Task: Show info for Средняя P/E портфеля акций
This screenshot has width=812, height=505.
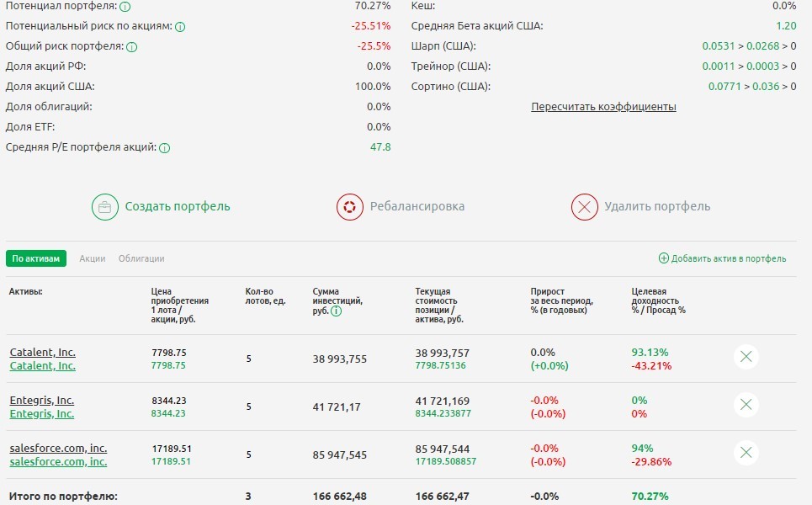Action: point(165,148)
